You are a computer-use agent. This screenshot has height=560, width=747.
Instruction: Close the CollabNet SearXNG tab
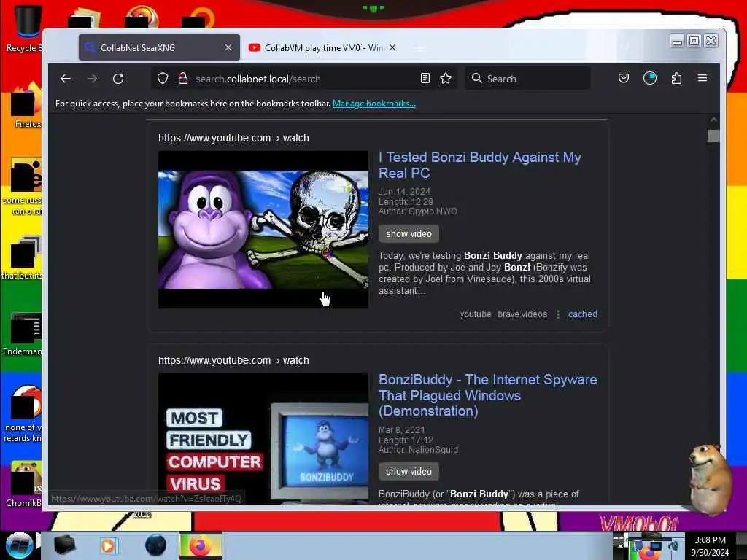tap(228, 47)
